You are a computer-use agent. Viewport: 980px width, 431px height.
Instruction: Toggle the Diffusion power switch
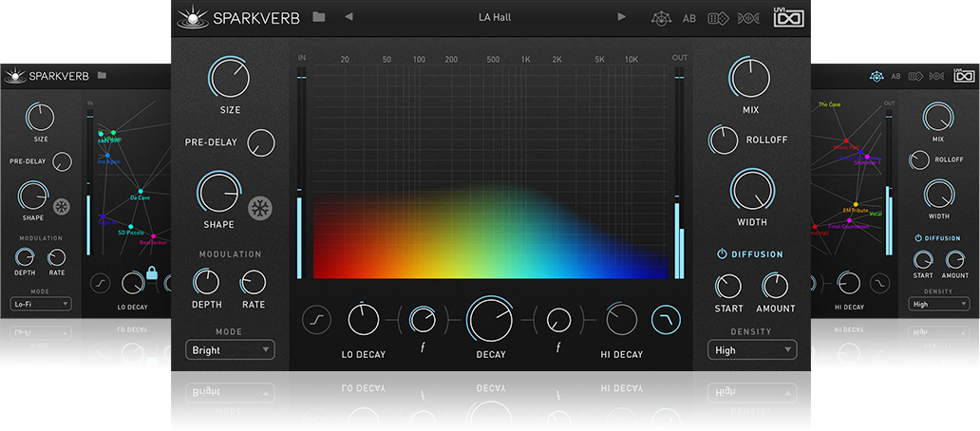point(722,254)
